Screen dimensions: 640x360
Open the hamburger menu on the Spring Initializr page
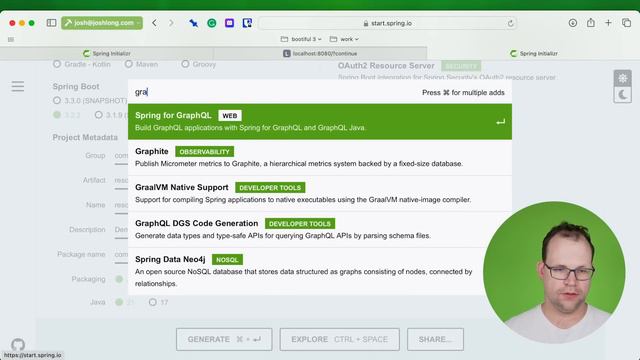click(x=18, y=86)
